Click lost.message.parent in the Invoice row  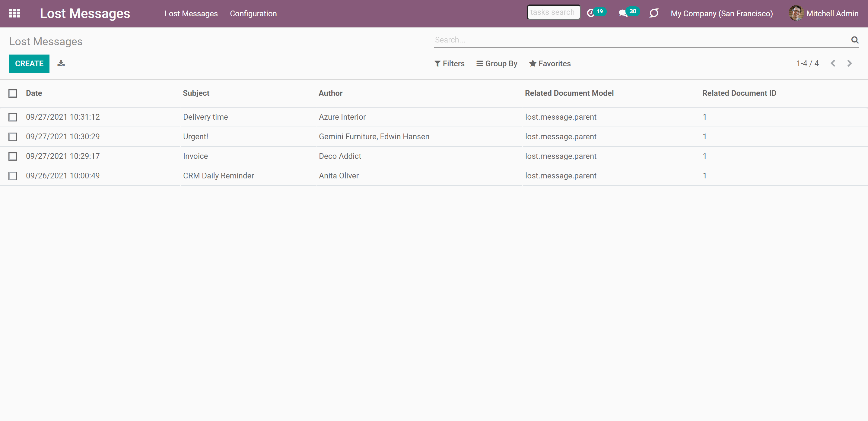tap(561, 156)
